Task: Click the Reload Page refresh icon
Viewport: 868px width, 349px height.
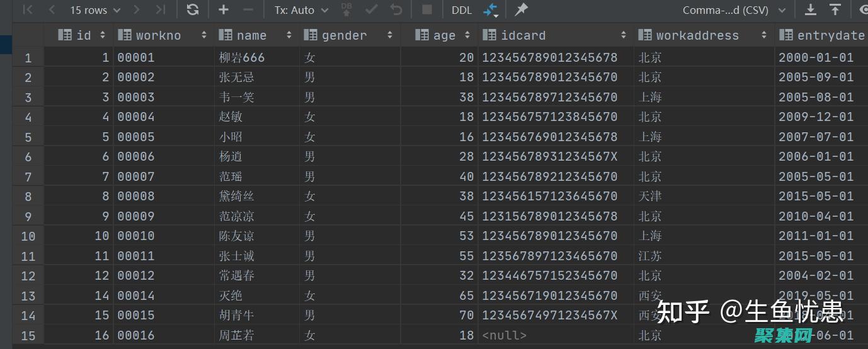Action: point(193,10)
